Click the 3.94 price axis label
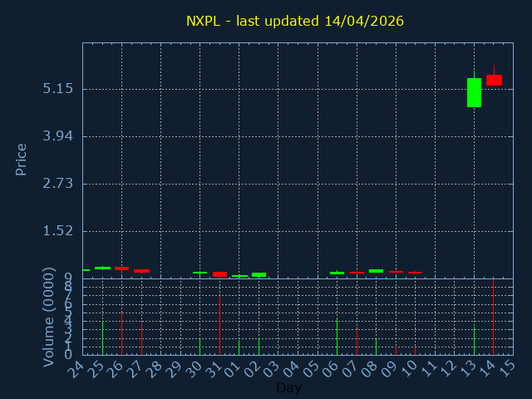This screenshot has width=532, height=399. point(57,136)
